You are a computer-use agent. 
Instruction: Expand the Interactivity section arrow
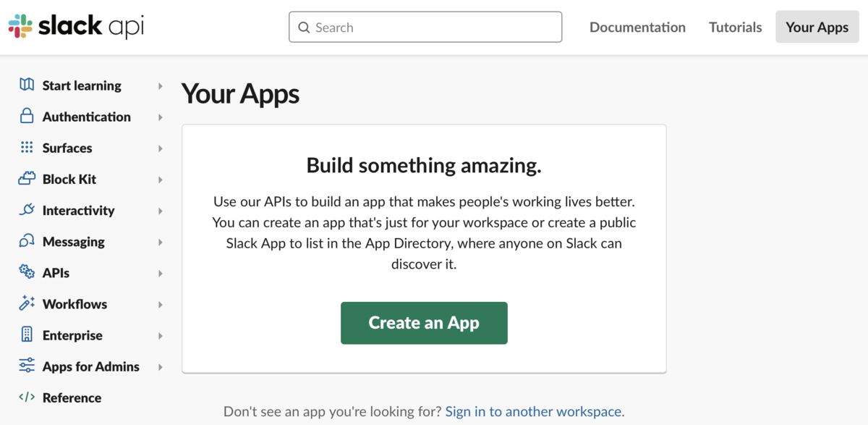point(161,211)
